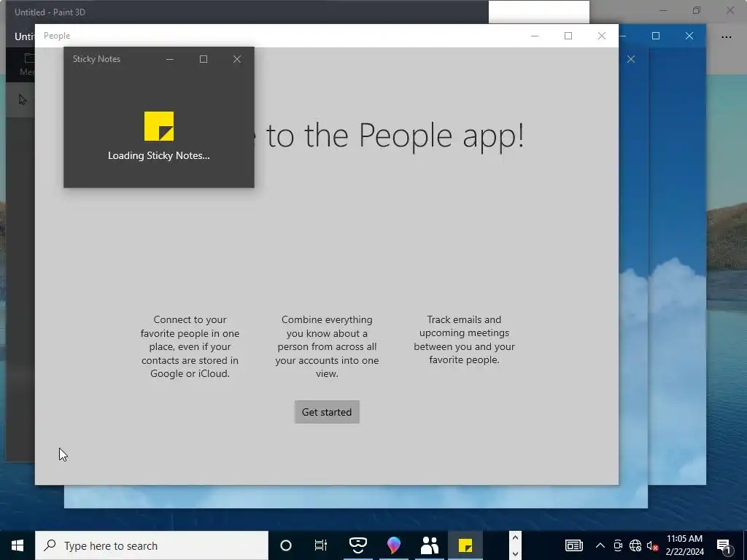The width and height of the screenshot is (747, 560).
Task: Click the Get started button in People
Action: pyautogui.click(x=327, y=412)
